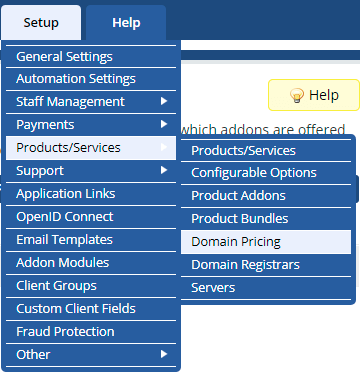Image resolution: width=362 pixels, height=372 pixels.
Task: Open OpenID Connect settings
Action: pyautogui.click(x=91, y=217)
